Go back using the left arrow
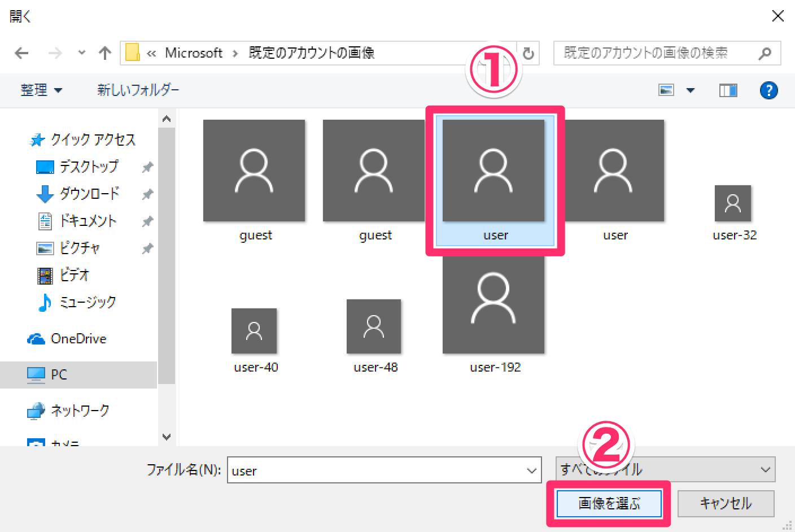This screenshot has height=532, width=795. coord(21,53)
